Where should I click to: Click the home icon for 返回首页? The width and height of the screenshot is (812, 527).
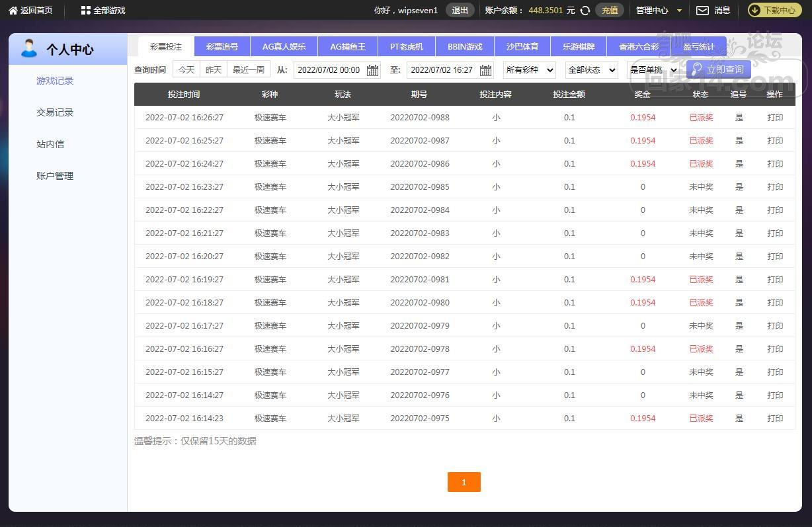coord(13,11)
